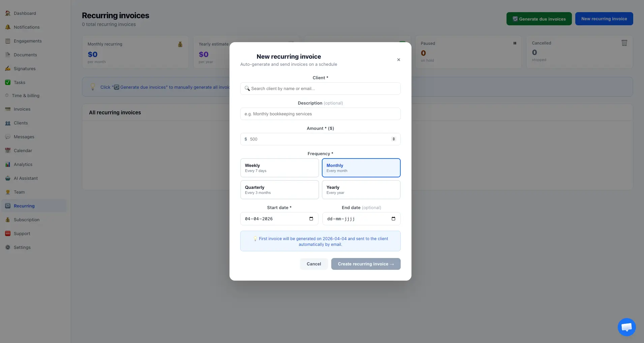This screenshot has height=343, width=644.
Task: Select the Monthly frequency option
Action: 361,168
